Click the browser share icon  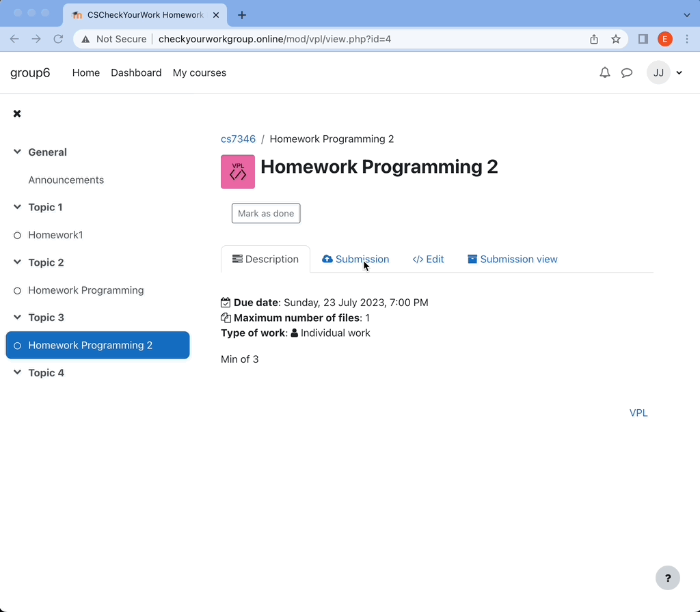[594, 39]
